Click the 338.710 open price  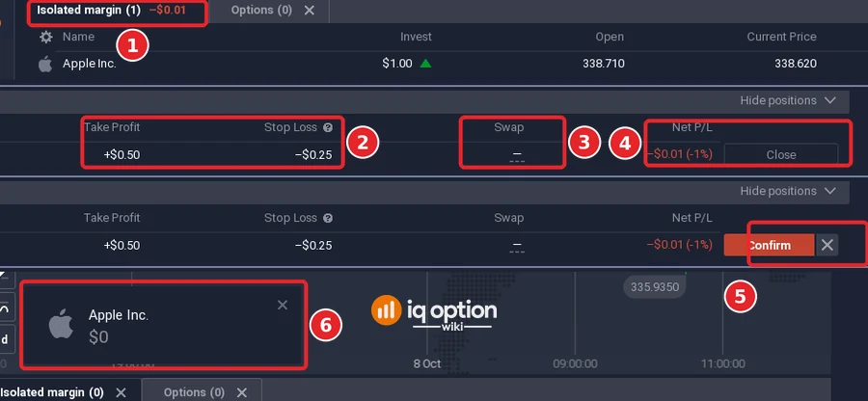tap(604, 64)
